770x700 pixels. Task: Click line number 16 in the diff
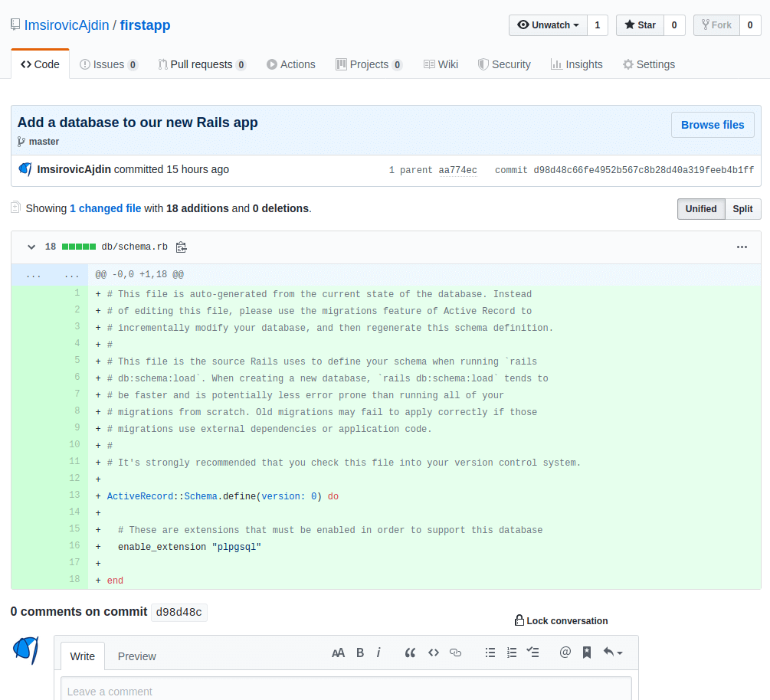pyautogui.click(x=74, y=545)
